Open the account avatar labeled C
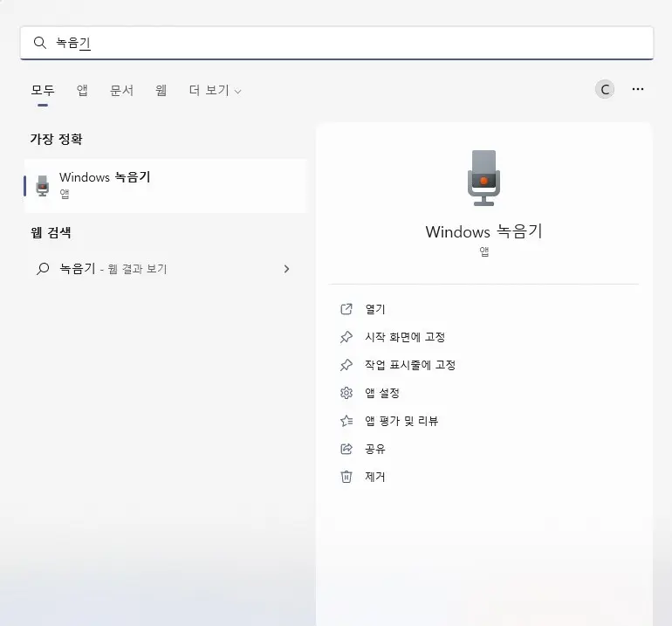672x626 pixels. click(605, 89)
